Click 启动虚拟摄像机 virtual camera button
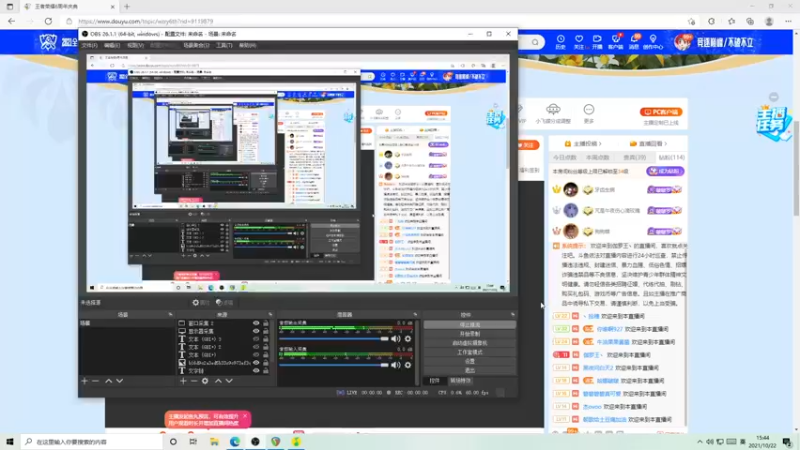This screenshot has height=450, width=800. pyautogui.click(x=469, y=343)
